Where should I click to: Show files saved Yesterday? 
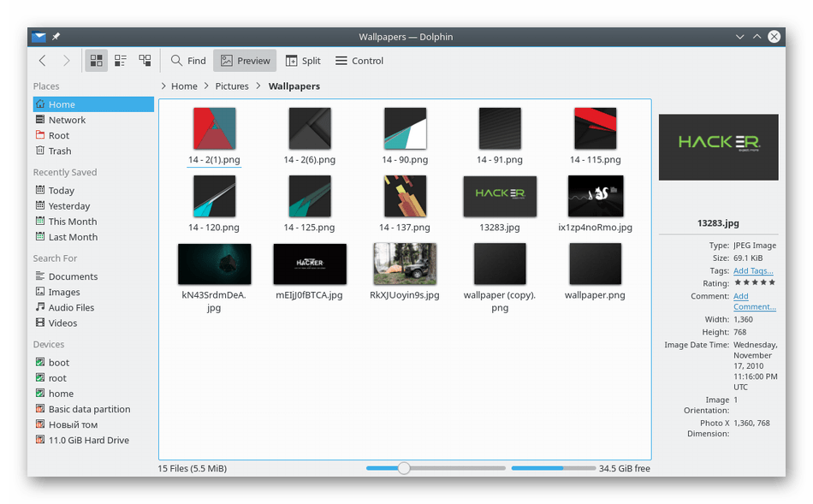click(x=93, y=206)
